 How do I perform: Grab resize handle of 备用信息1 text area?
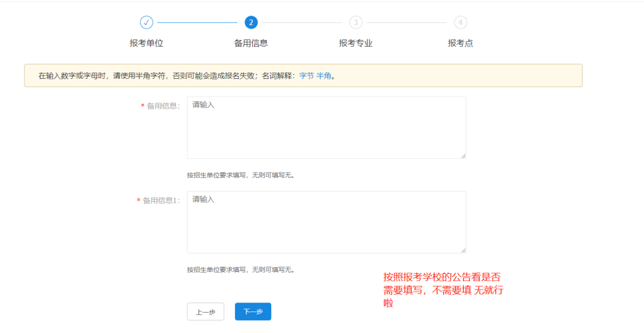463,249
